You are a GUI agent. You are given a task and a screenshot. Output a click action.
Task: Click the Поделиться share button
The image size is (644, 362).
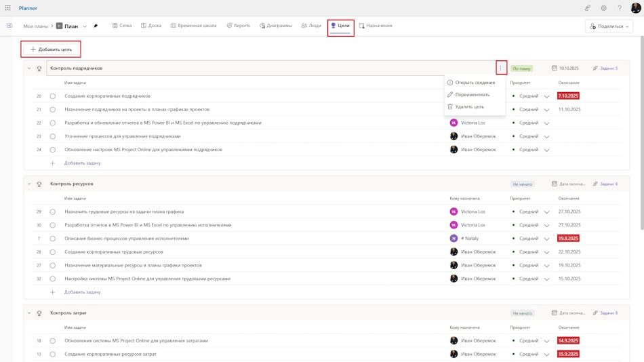click(x=609, y=26)
